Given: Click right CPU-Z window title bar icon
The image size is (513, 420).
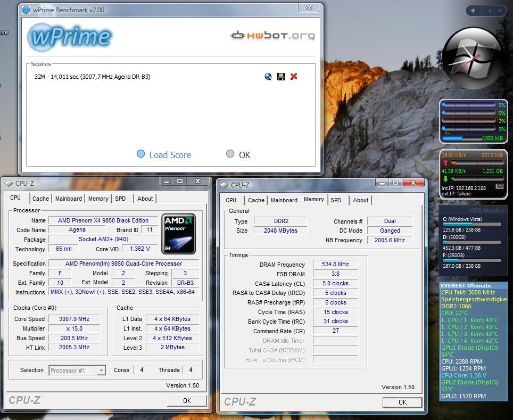Looking at the screenshot, I should 224,185.
